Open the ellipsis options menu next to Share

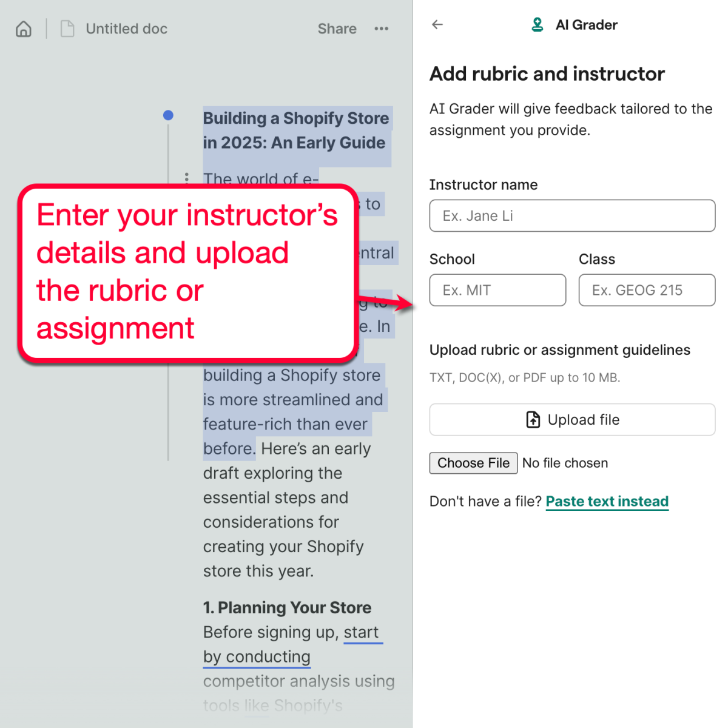tap(382, 29)
